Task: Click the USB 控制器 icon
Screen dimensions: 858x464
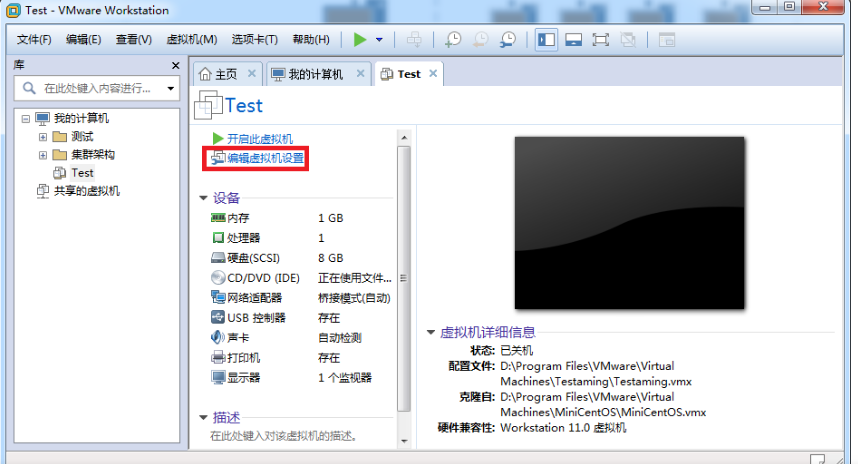Action: click(218, 317)
